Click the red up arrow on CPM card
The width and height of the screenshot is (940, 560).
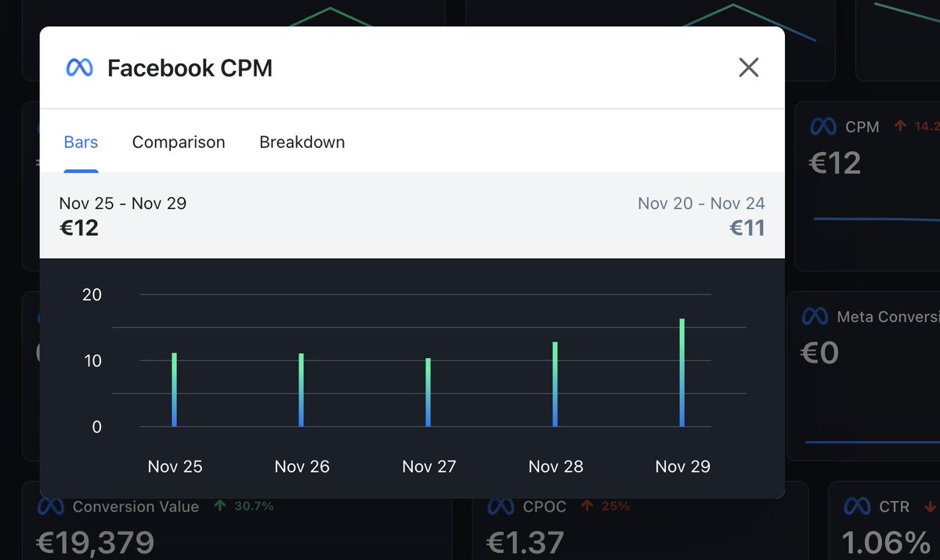click(900, 125)
